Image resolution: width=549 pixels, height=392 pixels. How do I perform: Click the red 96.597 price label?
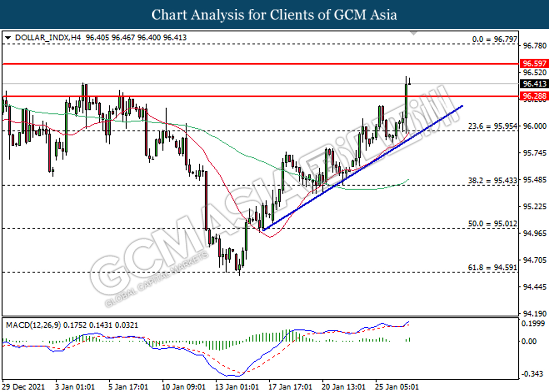[x=534, y=64]
